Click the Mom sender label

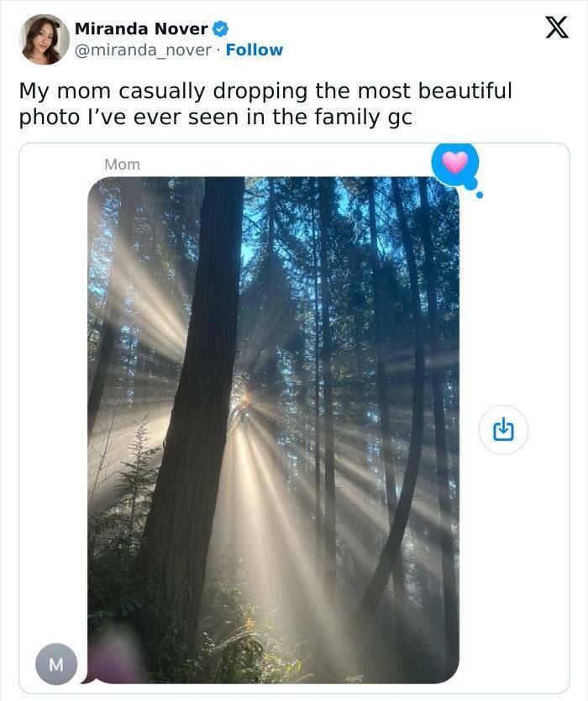[x=122, y=165]
